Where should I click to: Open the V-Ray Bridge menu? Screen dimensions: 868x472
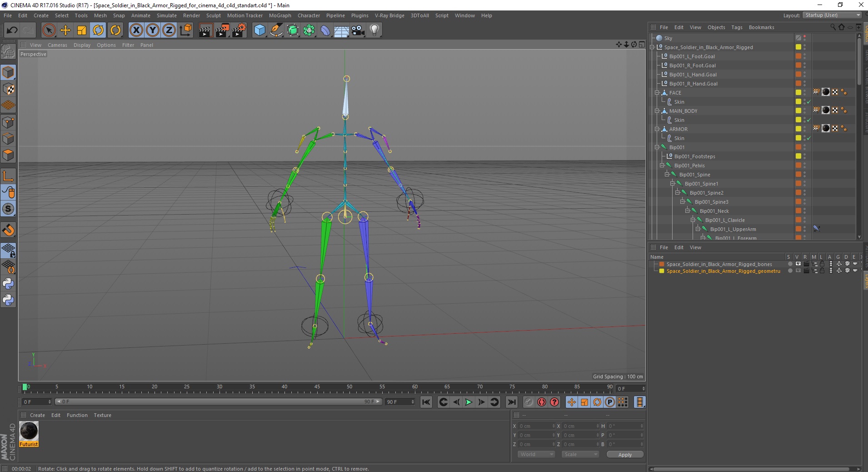point(389,15)
